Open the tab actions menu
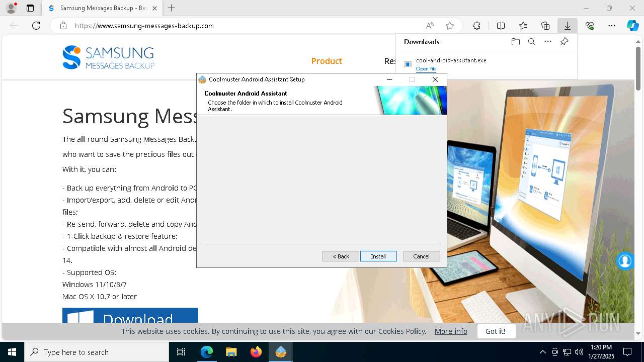Screen dimensions: 644x362 tap(30, 8)
